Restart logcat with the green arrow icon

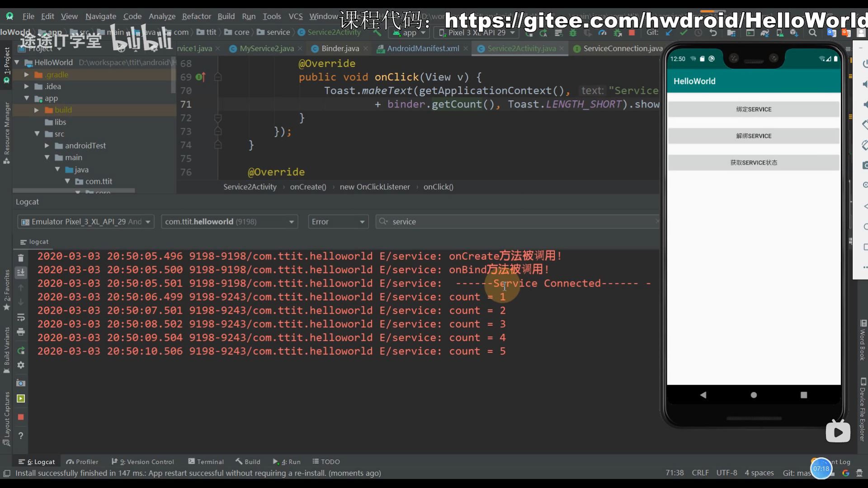(x=21, y=351)
